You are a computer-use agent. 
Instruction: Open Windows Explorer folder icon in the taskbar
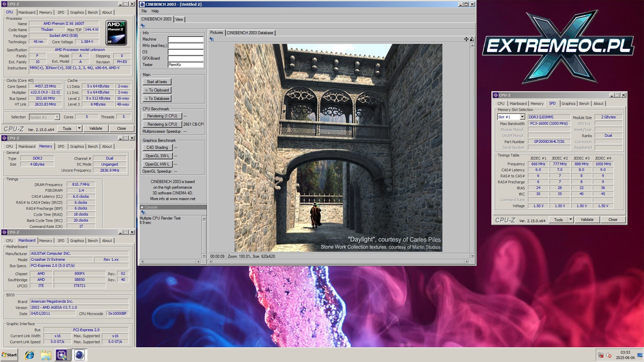click(46, 355)
